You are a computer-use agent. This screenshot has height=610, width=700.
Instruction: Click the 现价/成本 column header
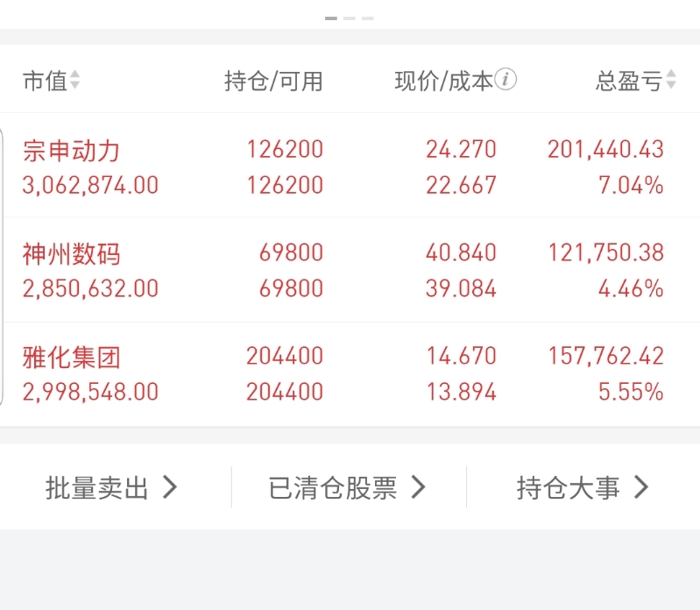coord(444,82)
